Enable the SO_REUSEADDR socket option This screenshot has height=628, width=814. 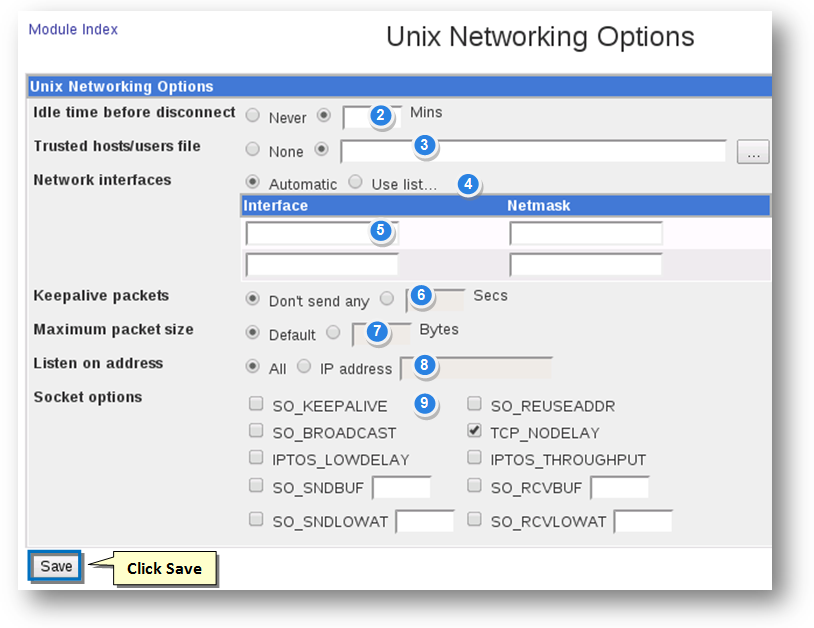click(x=474, y=405)
